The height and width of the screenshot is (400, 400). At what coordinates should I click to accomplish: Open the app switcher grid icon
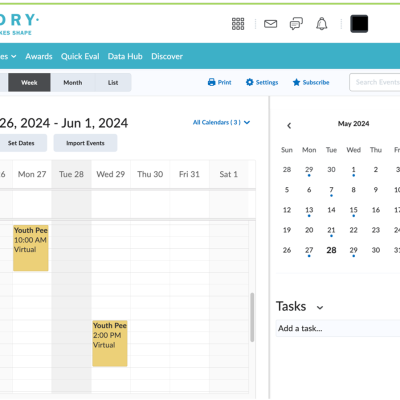pos(238,24)
